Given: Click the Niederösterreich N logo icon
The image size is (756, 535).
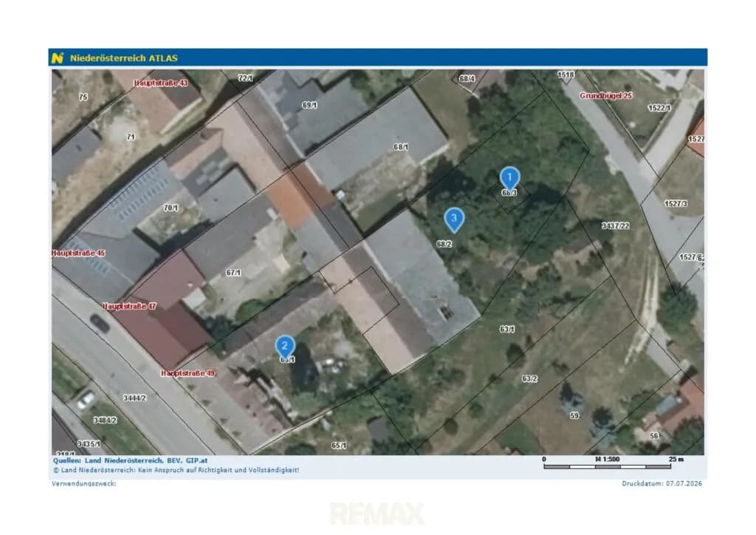Looking at the screenshot, I should coord(58,58).
